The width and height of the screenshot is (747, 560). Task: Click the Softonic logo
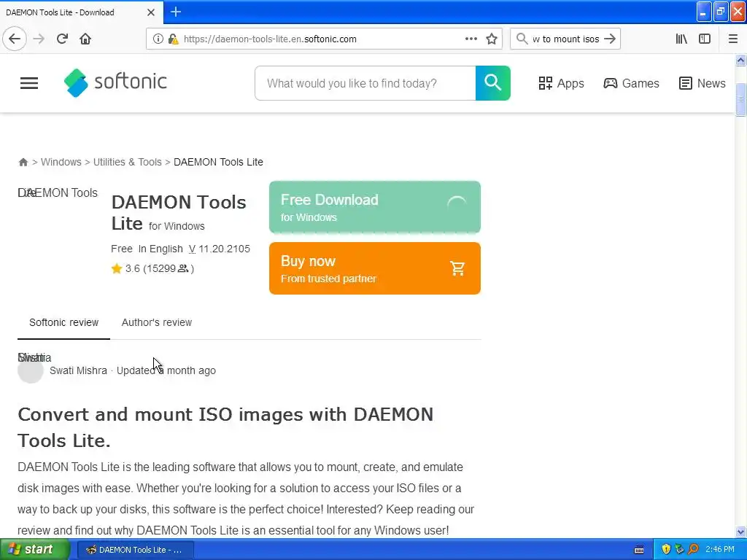click(115, 82)
